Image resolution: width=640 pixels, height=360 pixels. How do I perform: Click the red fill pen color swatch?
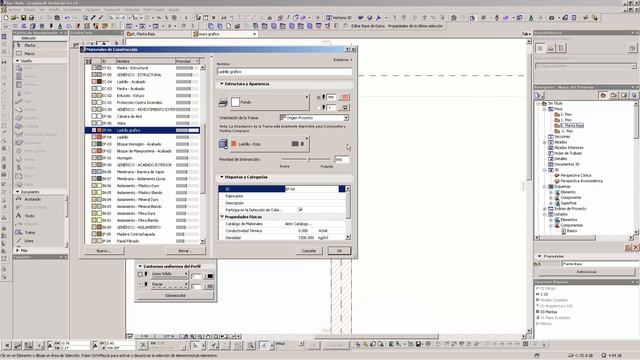[x=345, y=97]
